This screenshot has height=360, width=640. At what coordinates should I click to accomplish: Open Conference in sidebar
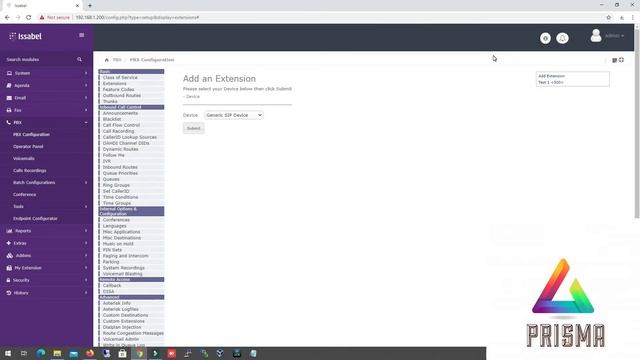point(24,195)
